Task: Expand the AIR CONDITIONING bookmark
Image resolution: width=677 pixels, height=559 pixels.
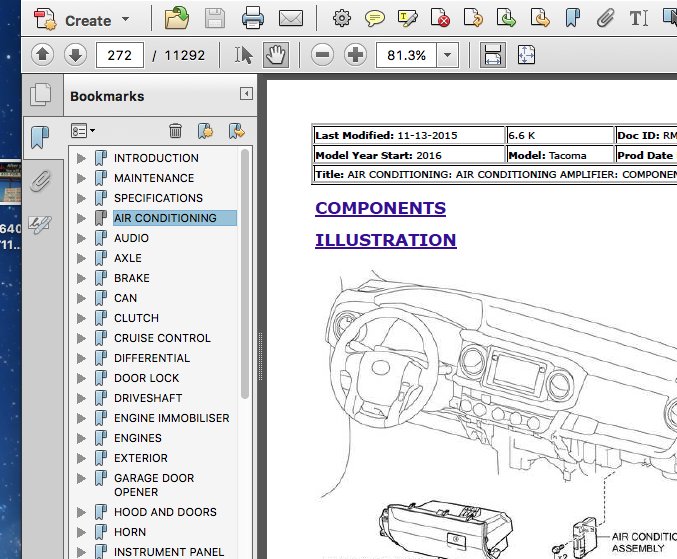Action: (80, 218)
